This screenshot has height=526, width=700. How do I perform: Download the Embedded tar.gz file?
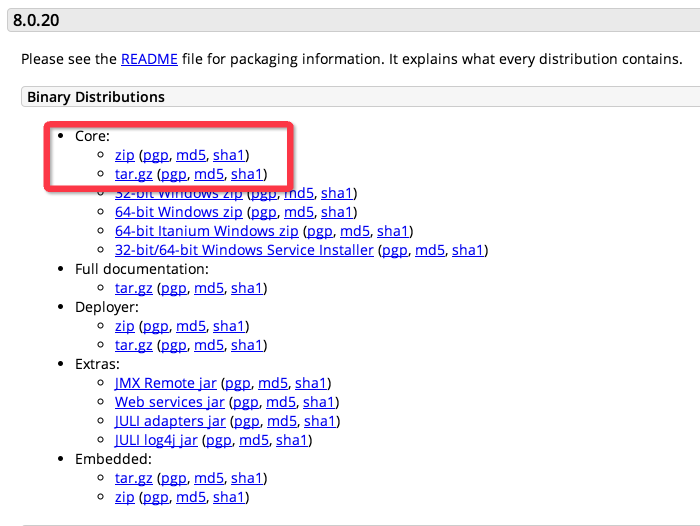[134, 478]
